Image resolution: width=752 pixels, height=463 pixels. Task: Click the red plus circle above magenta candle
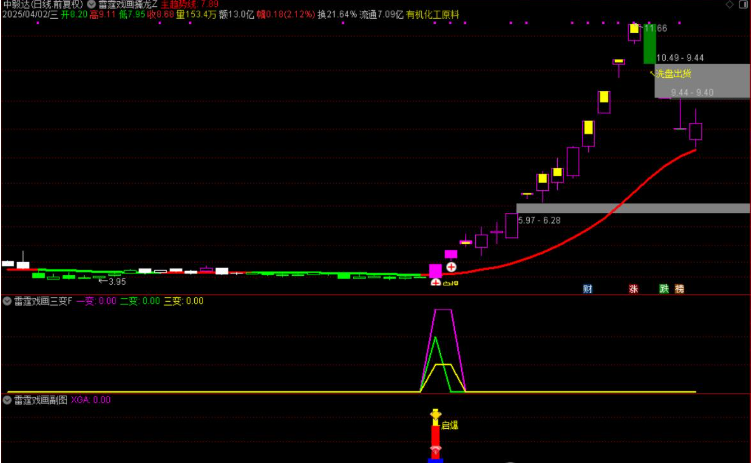(451, 267)
